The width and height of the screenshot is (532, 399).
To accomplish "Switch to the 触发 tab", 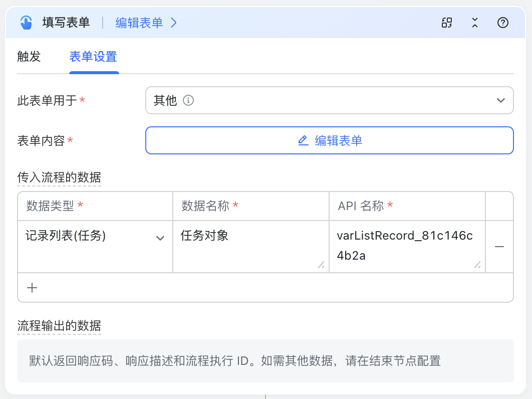I will 29,57.
